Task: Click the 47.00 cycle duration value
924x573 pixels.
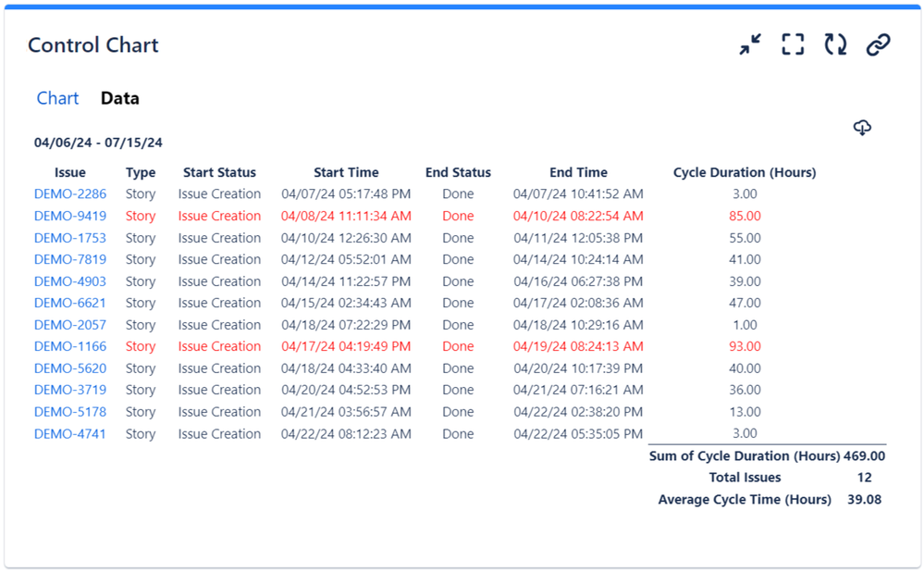Action: (x=745, y=303)
